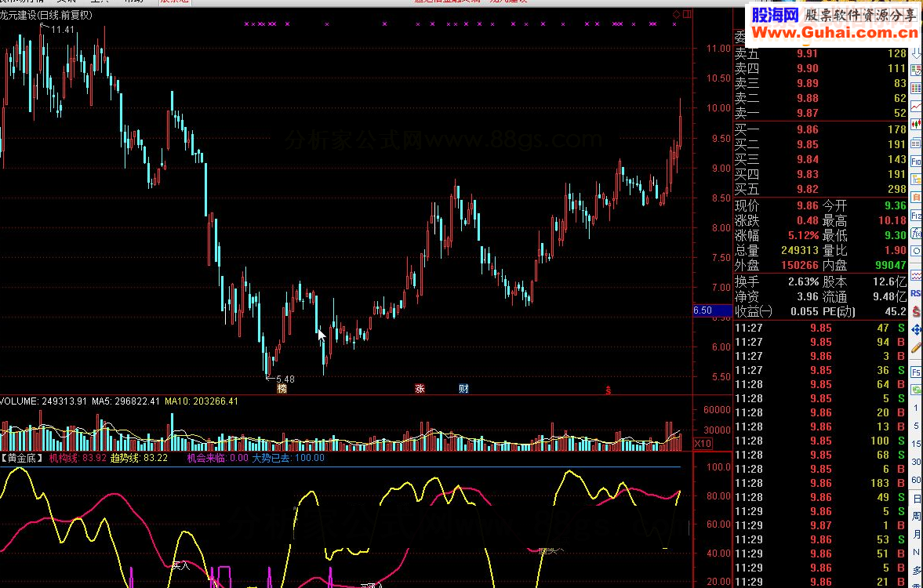Click the 买一 price 9.86

pyautogui.click(x=808, y=129)
